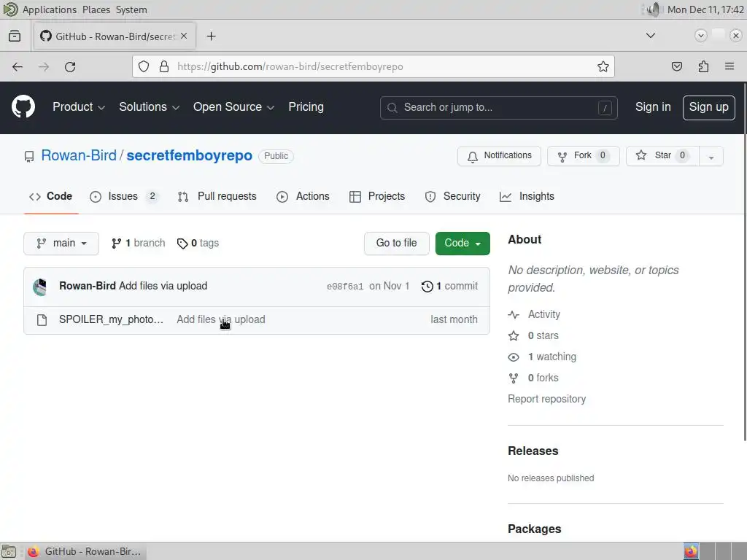Click the shield tracking protection icon

(x=144, y=66)
